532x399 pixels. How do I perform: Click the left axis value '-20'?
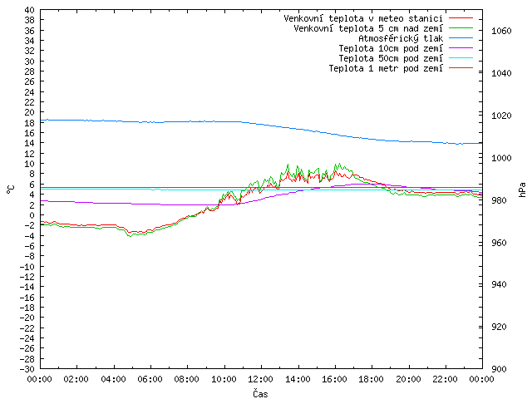click(27, 318)
